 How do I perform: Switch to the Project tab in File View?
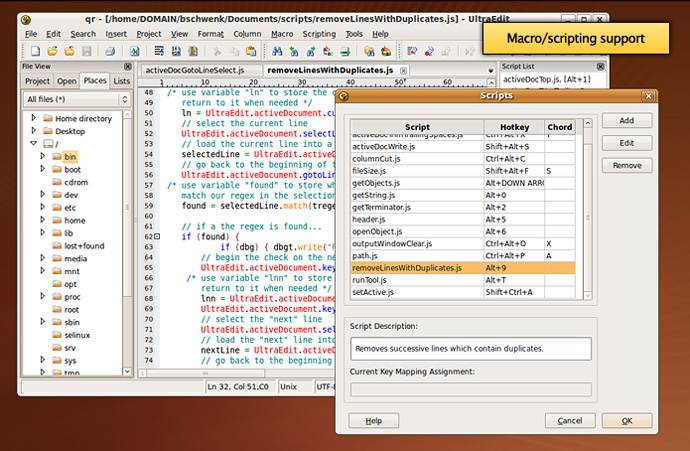[37, 81]
